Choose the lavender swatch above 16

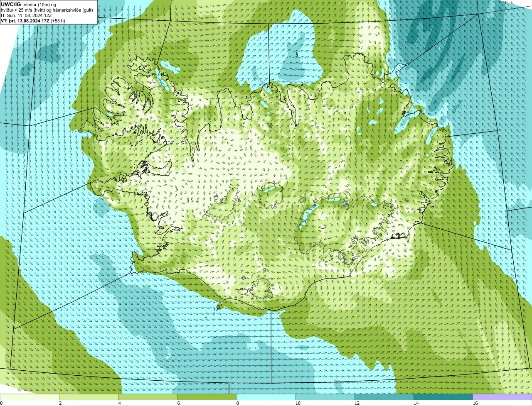[502, 397]
